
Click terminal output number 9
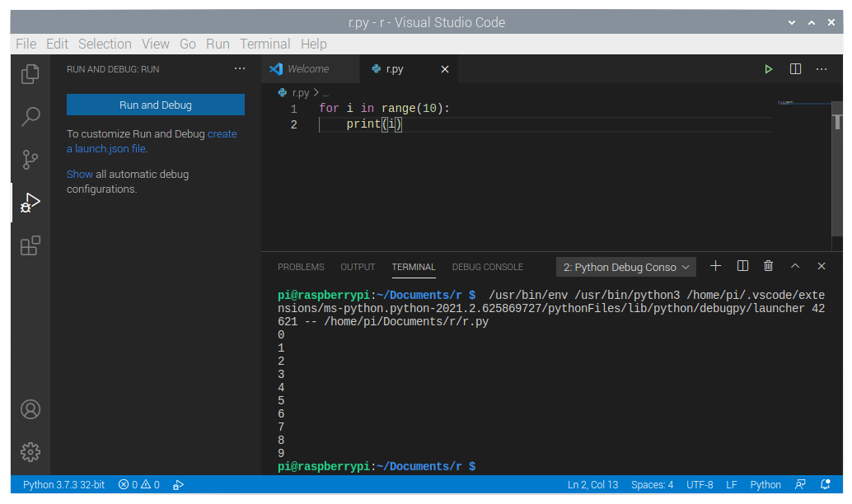(281, 453)
